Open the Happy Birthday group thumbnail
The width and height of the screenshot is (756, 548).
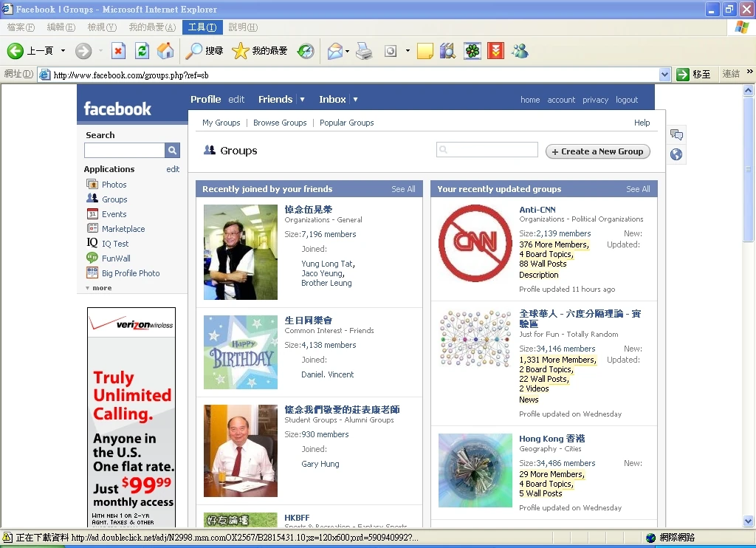click(x=241, y=352)
